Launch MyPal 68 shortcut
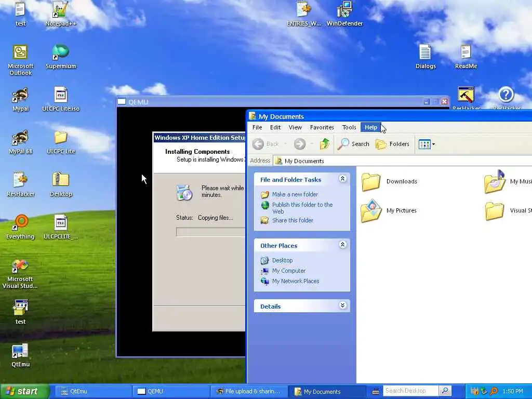This screenshot has height=399, width=532. point(20,142)
